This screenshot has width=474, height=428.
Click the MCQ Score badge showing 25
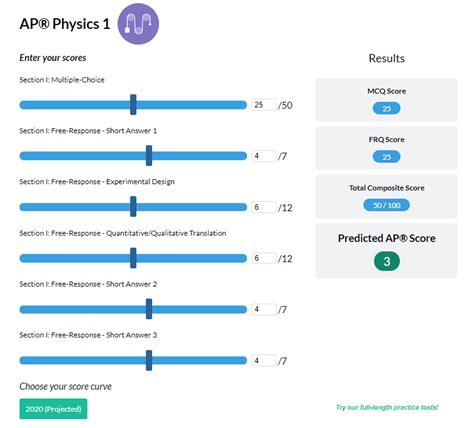386,108
